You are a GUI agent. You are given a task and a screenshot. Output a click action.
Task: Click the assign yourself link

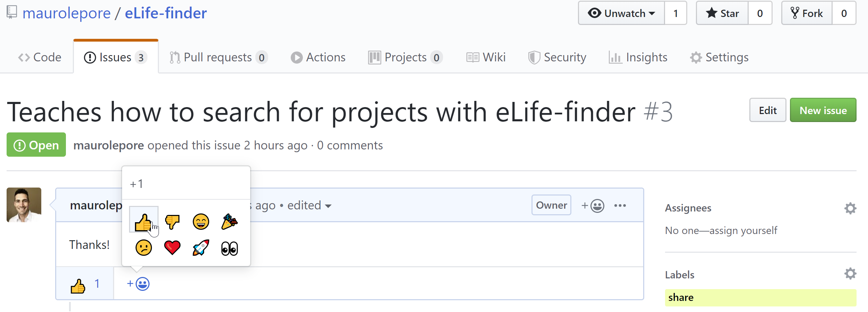pyautogui.click(x=743, y=231)
